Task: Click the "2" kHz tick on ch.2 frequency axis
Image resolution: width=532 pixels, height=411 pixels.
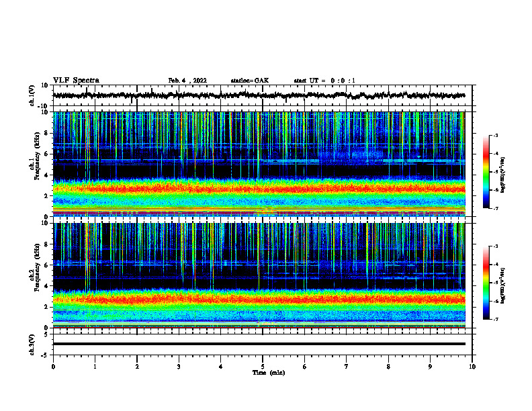Action: (x=47, y=307)
